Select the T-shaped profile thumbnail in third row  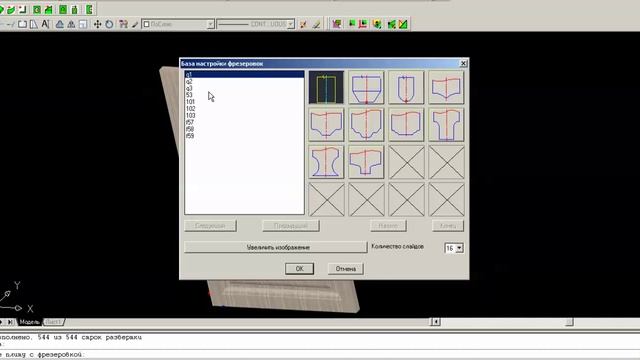pos(366,162)
